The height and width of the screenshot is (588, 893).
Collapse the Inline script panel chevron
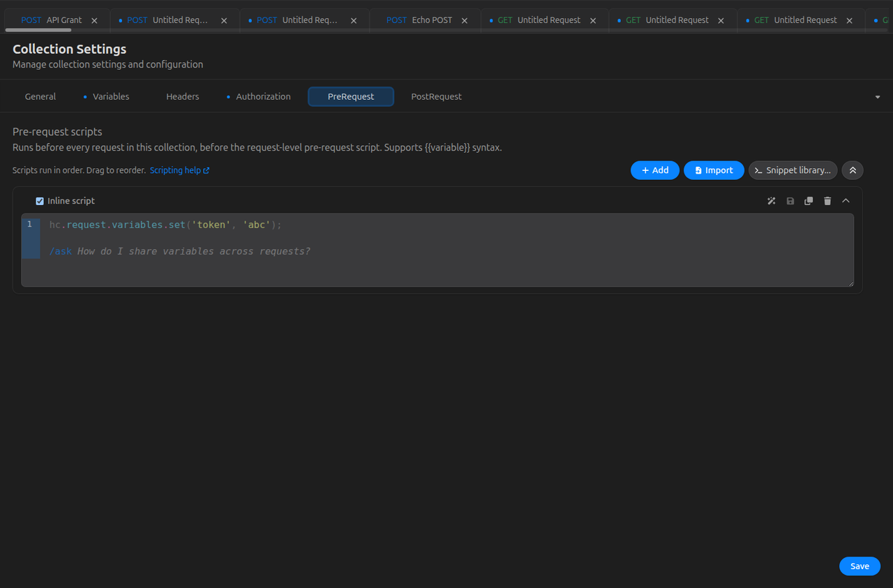(846, 201)
